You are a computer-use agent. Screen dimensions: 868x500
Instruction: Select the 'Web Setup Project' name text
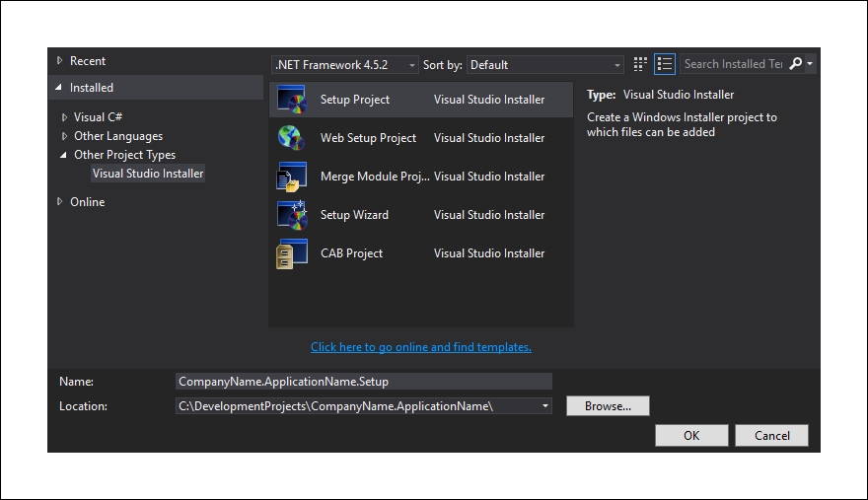tap(368, 138)
